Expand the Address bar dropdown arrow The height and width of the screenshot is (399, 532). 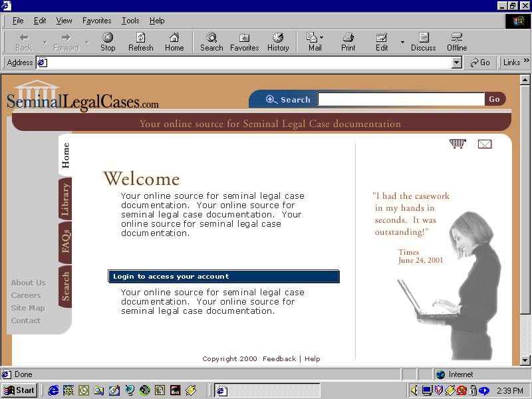(456, 63)
